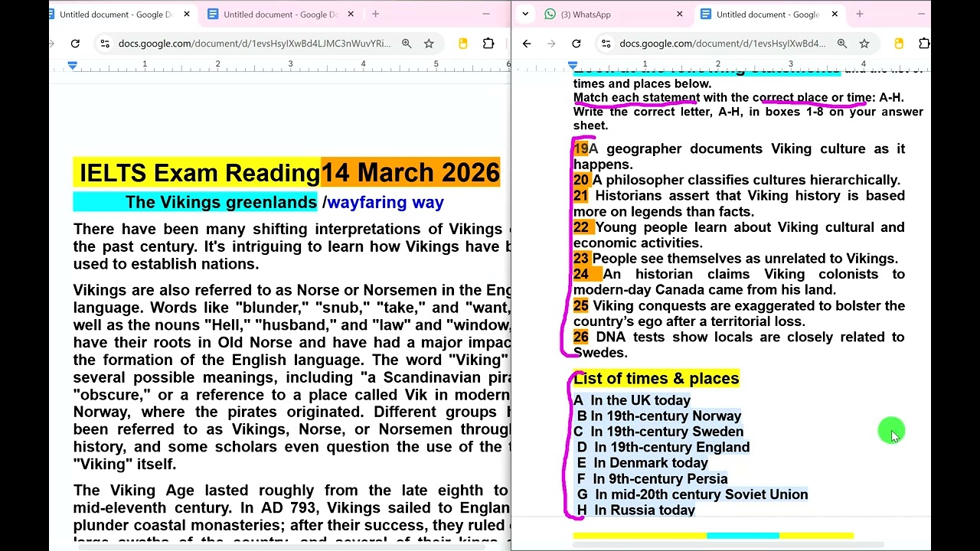
Task: Click left indent marker on left window ruler
Action: [x=73, y=66]
